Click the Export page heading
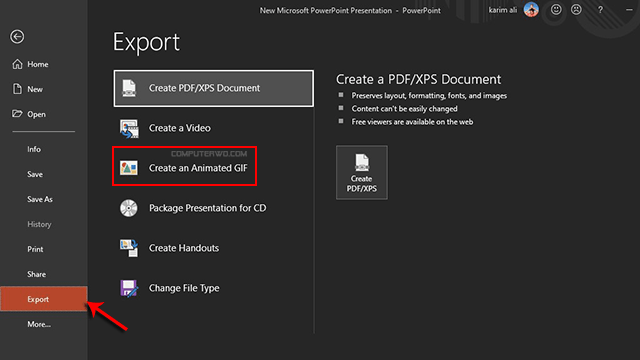Screen dimensions: 640x360 [x=146, y=42]
